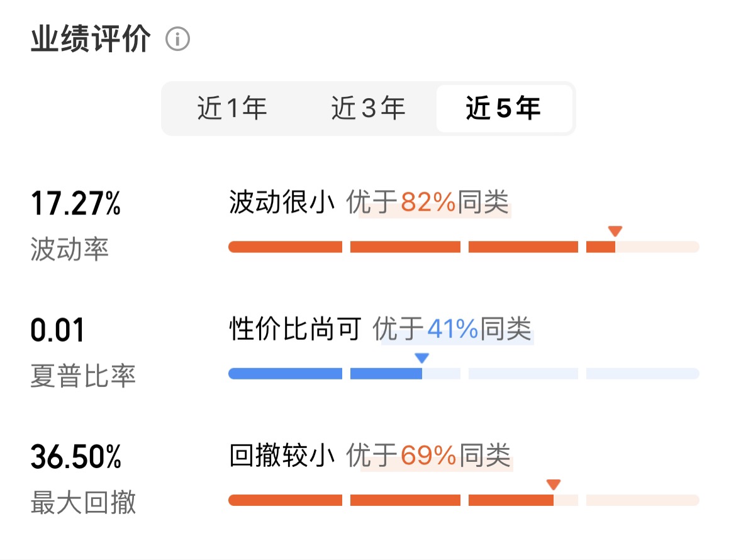Image resolution: width=736 pixels, height=560 pixels.
Task: Click the blue triangle marker on Sharpe bar
Action: (422, 357)
